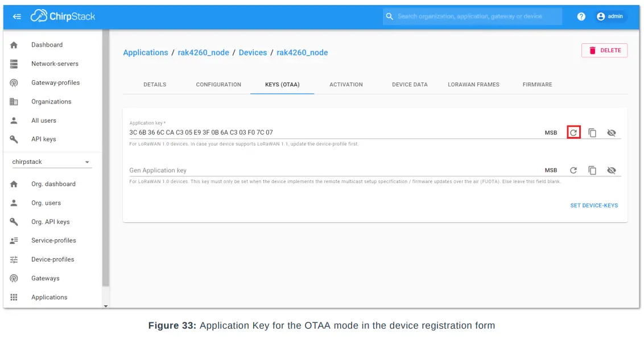Screen dimensions: 644x340
Task: Go to Devices breadcrumb link
Action: tap(253, 52)
